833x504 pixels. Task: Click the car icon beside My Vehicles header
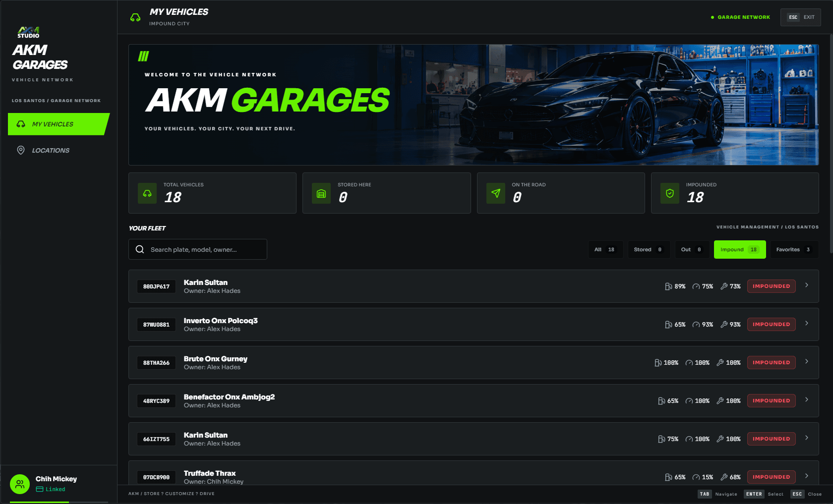point(135,17)
